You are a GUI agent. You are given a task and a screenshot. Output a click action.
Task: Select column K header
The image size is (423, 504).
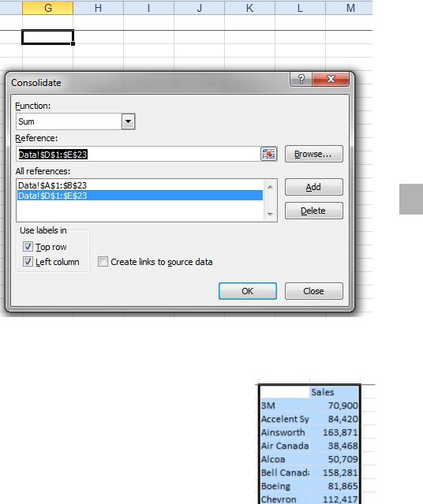pyautogui.click(x=249, y=8)
